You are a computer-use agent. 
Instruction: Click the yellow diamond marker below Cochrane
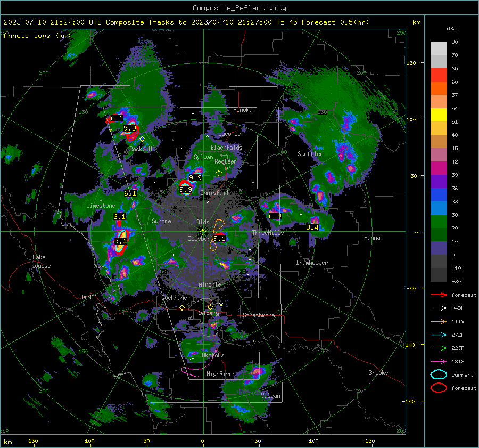183,308
